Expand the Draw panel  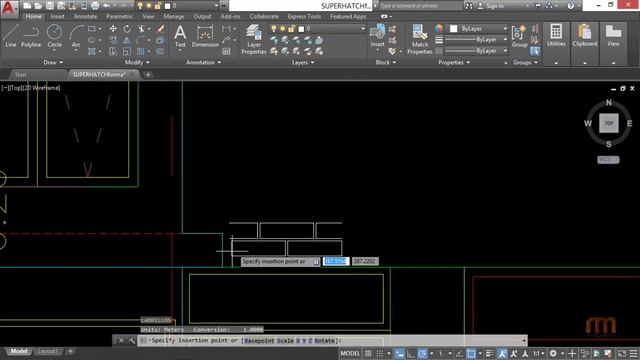(x=53, y=62)
